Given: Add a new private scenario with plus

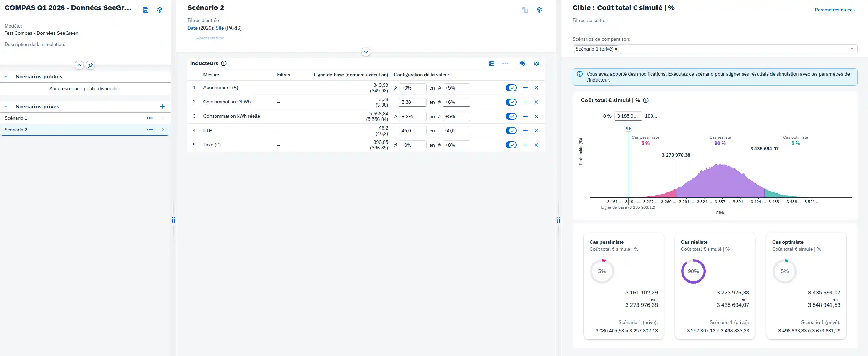Looking at the screenshot, I should point(162,107).
